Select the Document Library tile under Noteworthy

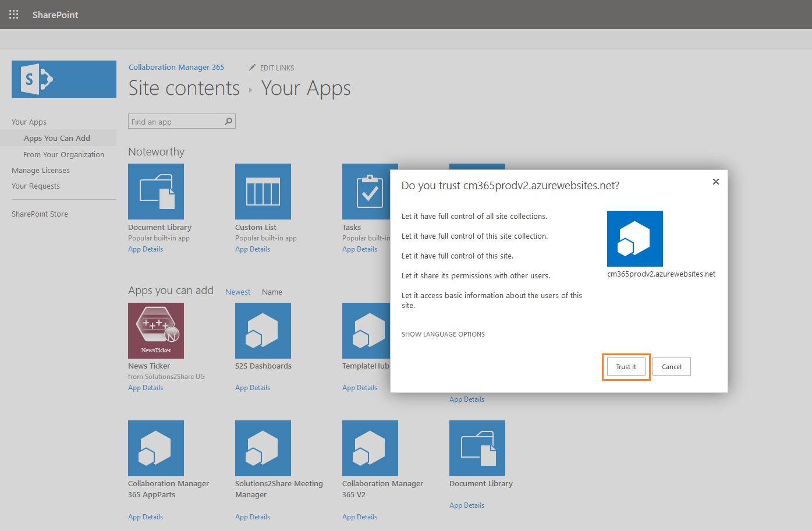point(156,192)
